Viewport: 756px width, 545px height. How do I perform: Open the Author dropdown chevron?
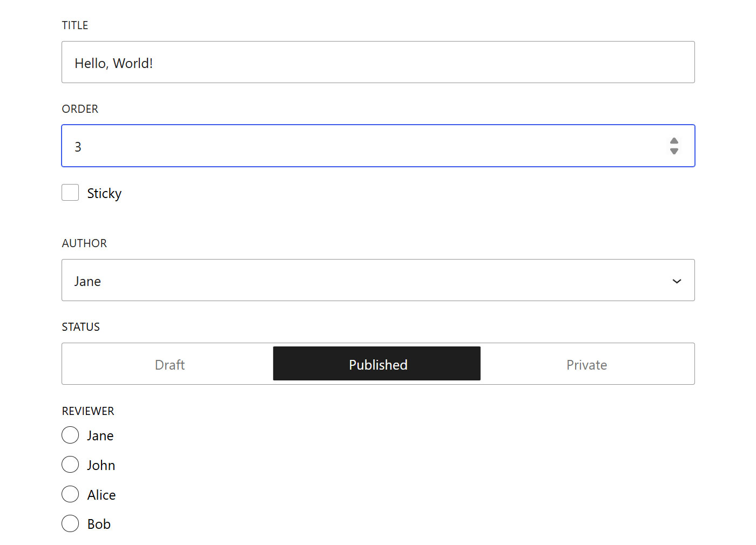[676, 281]
